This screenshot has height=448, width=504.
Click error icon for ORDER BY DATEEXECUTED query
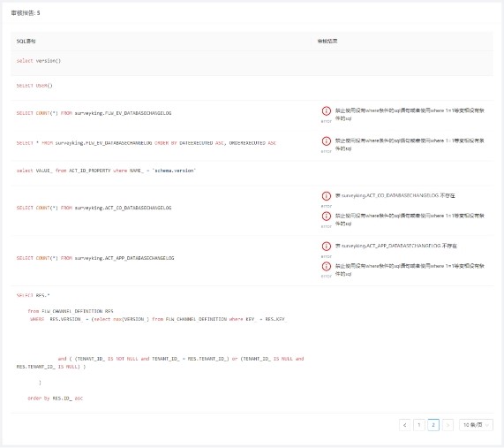pos(327,141)
